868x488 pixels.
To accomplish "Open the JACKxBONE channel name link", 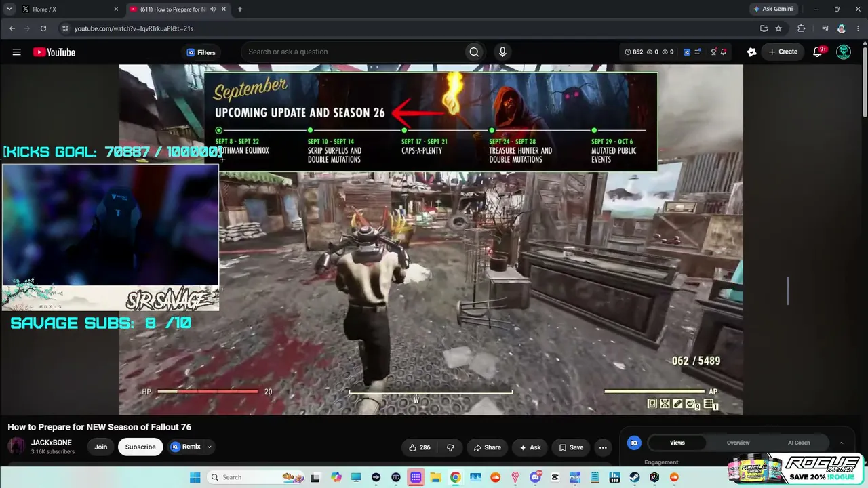I will click(x=51, y=443).
